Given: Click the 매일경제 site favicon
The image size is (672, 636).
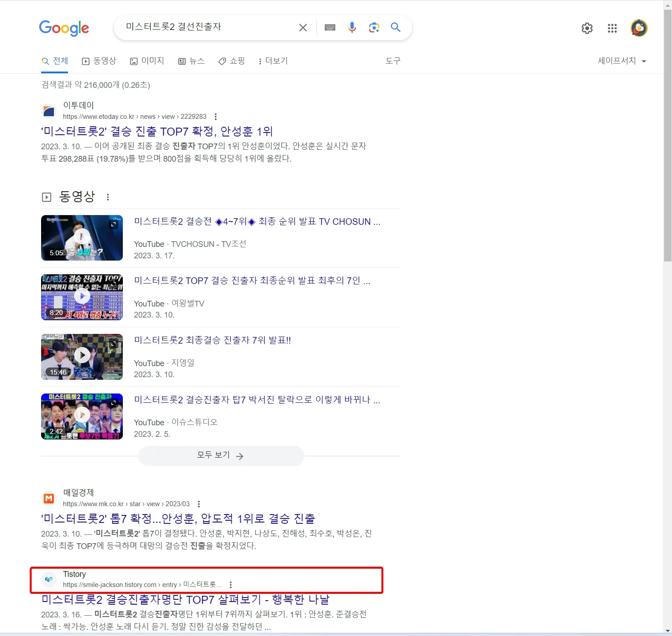Looking at the screenshot, I should 49,498.
